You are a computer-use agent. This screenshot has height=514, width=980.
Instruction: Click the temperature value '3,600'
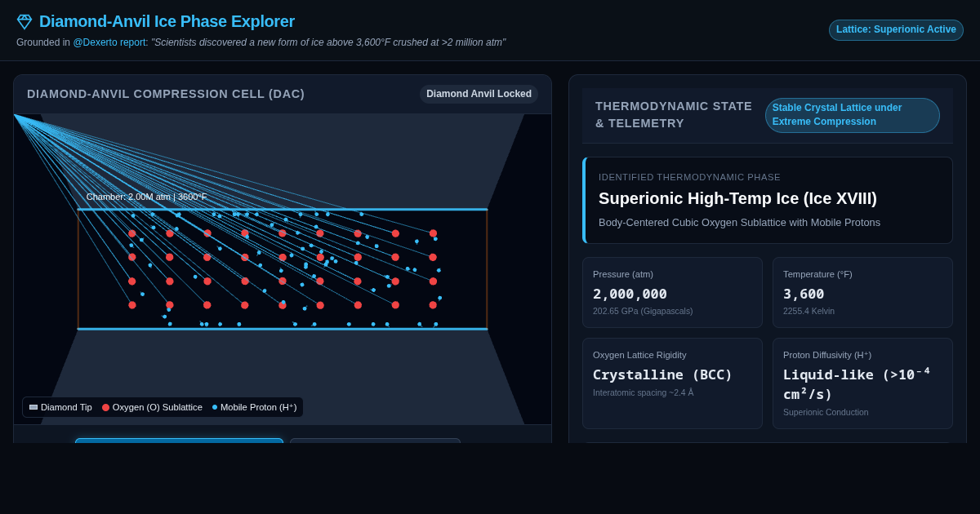[804, 294]
